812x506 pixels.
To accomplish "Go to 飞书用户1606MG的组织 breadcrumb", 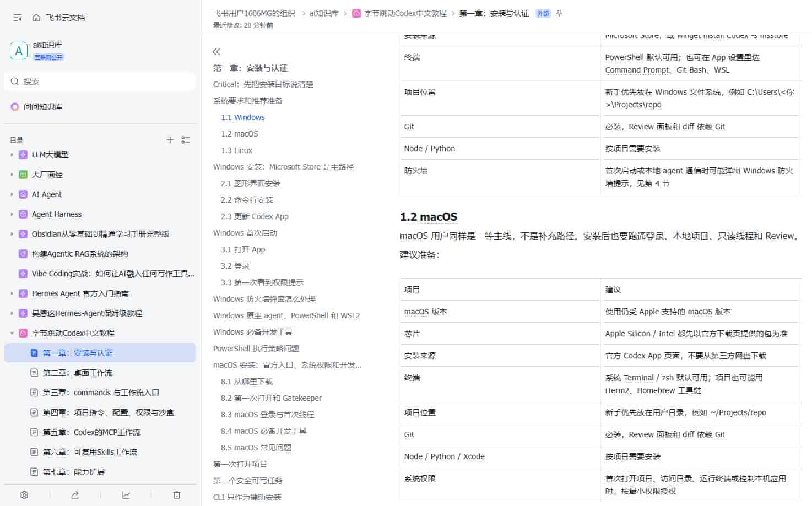I will point(254,13).
